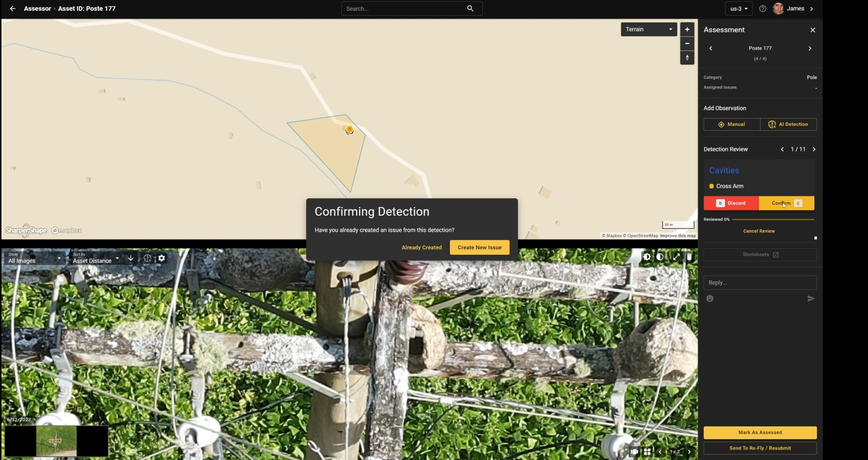Zoom in on the map
This screenshot has width=868, height=460.
[687, 29]
